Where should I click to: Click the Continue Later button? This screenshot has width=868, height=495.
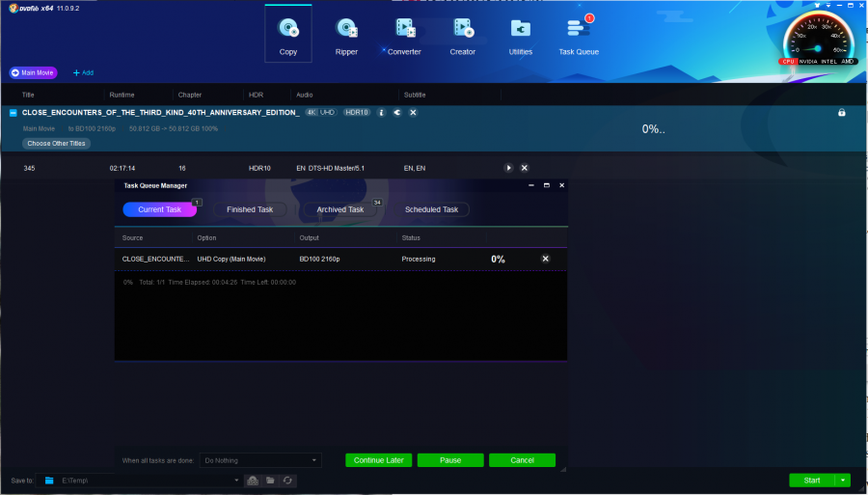coord(379,460)
